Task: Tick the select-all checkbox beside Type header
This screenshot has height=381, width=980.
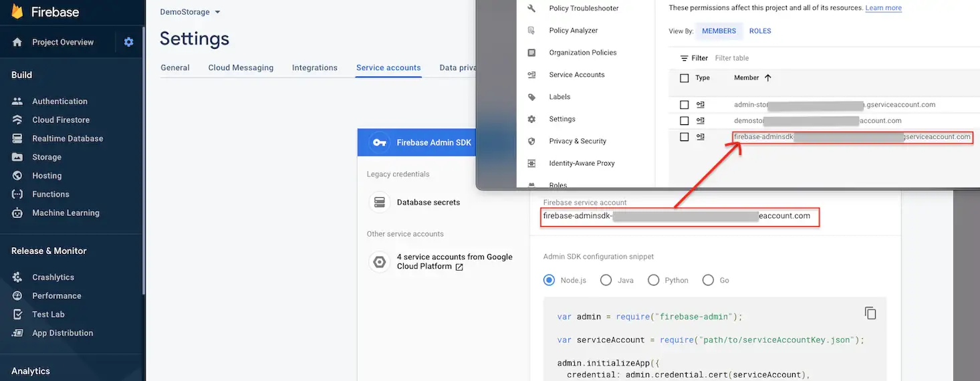Action: pos(684,78)
